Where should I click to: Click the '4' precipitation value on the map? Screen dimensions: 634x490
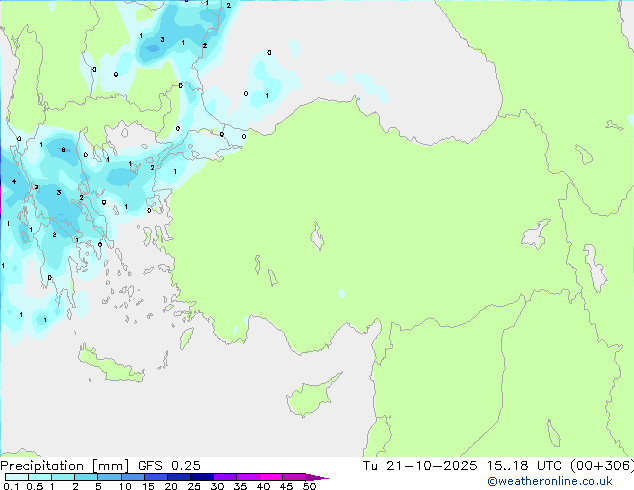(14, 182)
